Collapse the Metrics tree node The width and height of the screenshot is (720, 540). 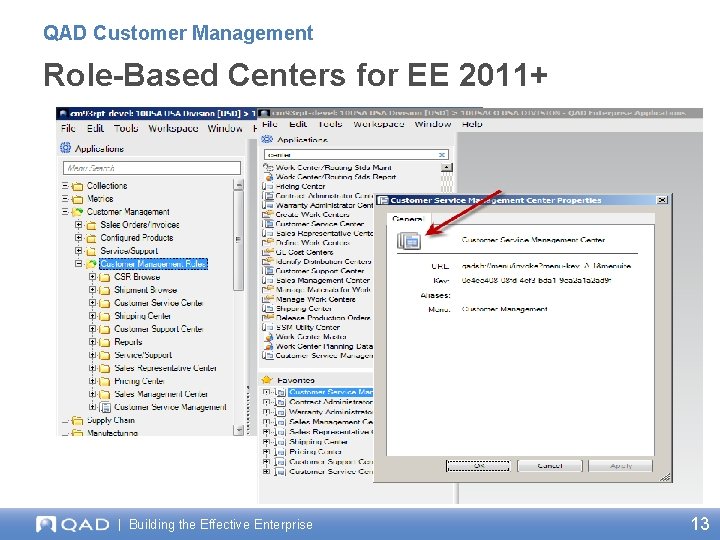(65, 199)
